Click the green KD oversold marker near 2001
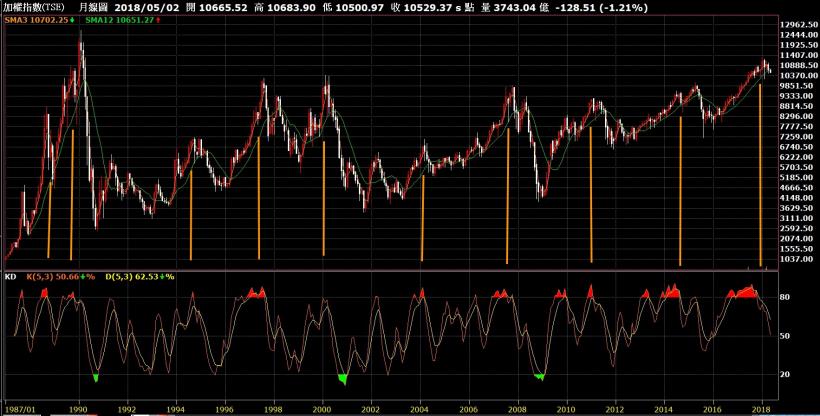 343,378
